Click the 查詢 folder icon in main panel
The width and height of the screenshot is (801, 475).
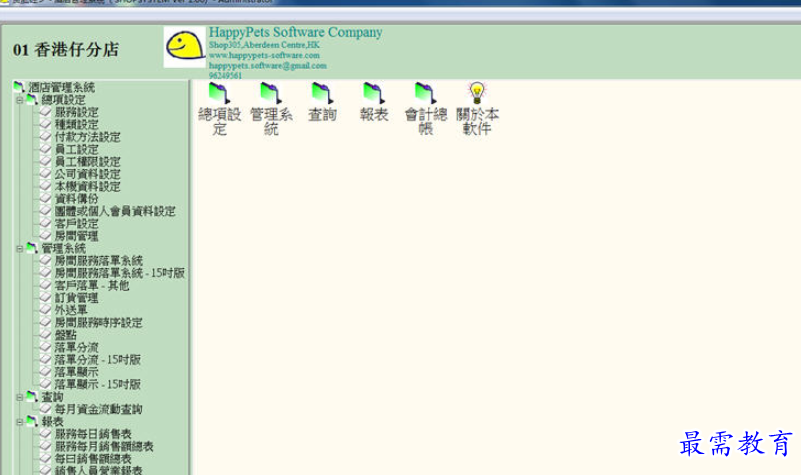click(322, 93)
